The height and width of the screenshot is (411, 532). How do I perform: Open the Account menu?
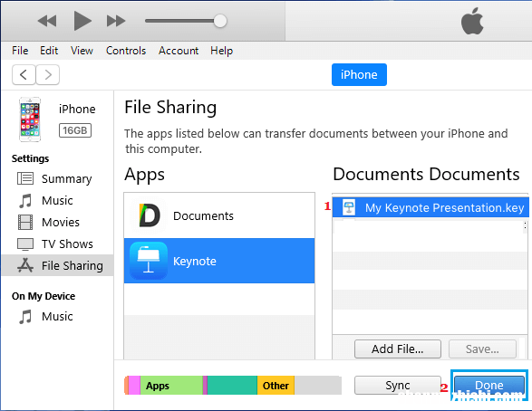tap(179, 51)
